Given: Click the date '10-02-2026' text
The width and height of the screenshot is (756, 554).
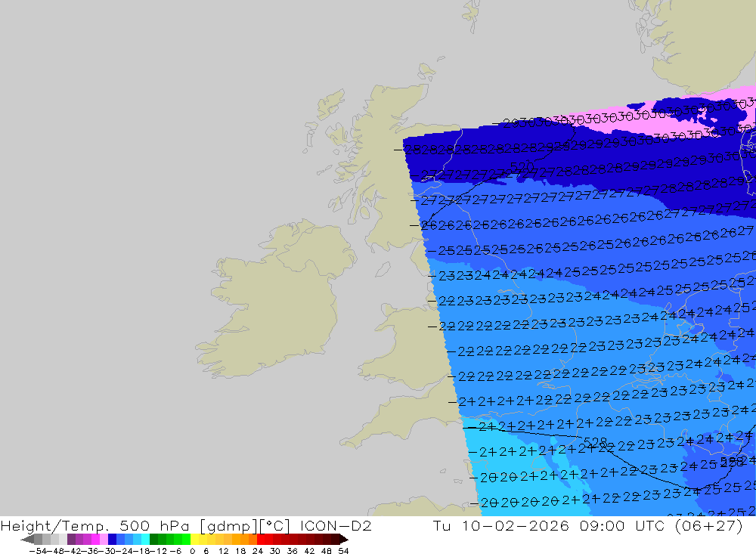Looking at the screenshot, I should pyautogui.click(x=516, y=525).
